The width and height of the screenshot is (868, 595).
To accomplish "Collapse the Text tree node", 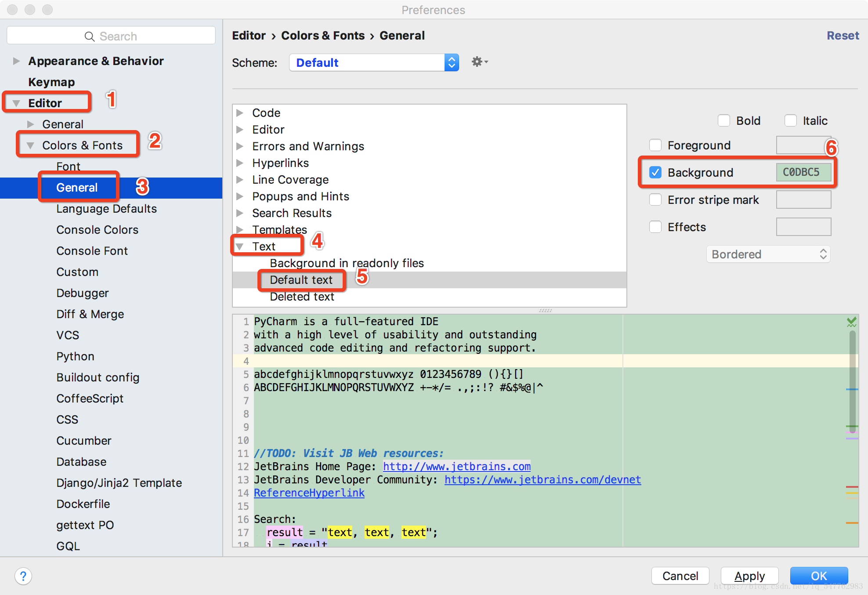I will click(x=240, y=247).
